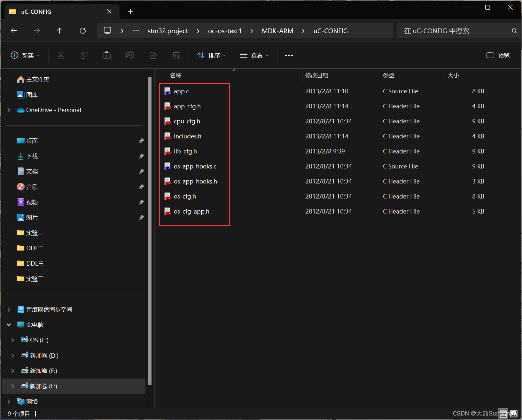The image size is (522, 420).
Task: Open the 新建 dropdown menu
Action: tap(26, 55)
